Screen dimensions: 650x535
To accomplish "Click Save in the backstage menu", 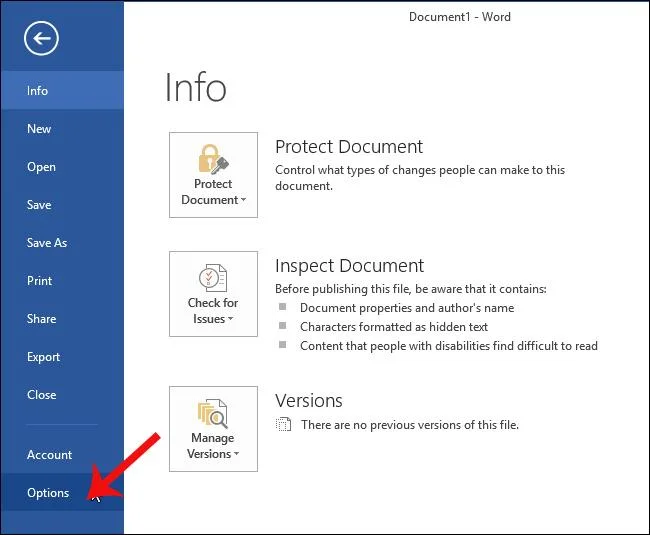I will 62,205.
